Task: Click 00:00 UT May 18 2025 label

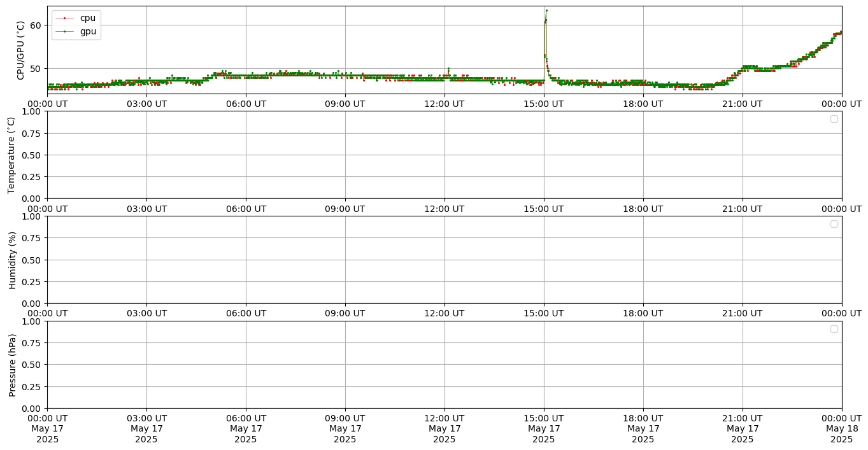Action: 842,428
